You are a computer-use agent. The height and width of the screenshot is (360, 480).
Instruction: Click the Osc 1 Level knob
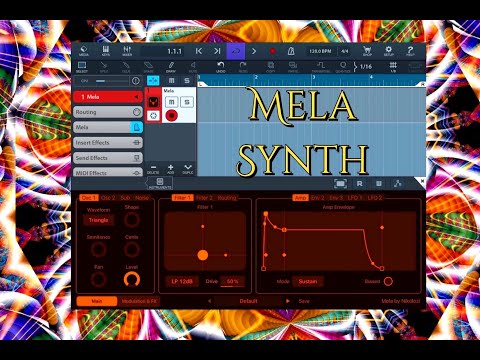[x=132, y=279]
